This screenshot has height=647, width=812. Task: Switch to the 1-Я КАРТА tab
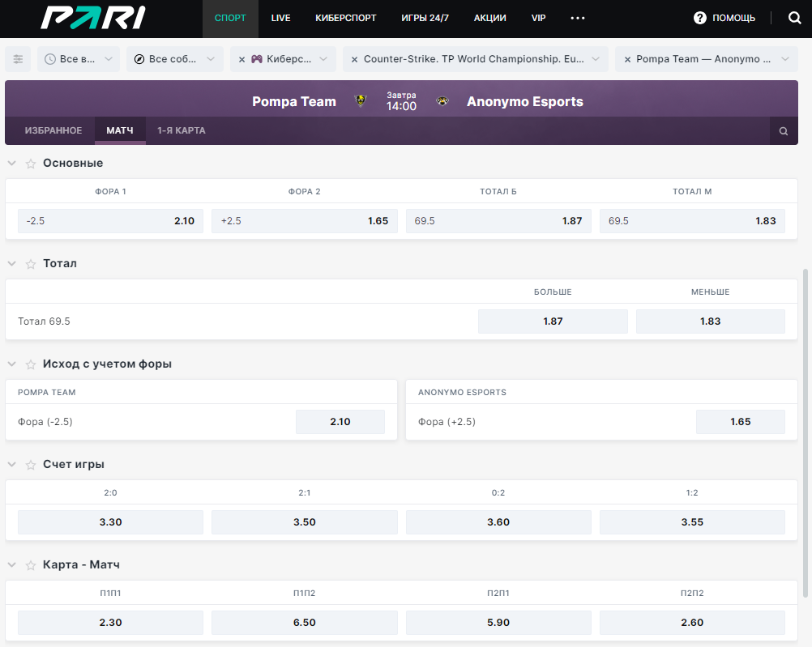tap(182, 130)
